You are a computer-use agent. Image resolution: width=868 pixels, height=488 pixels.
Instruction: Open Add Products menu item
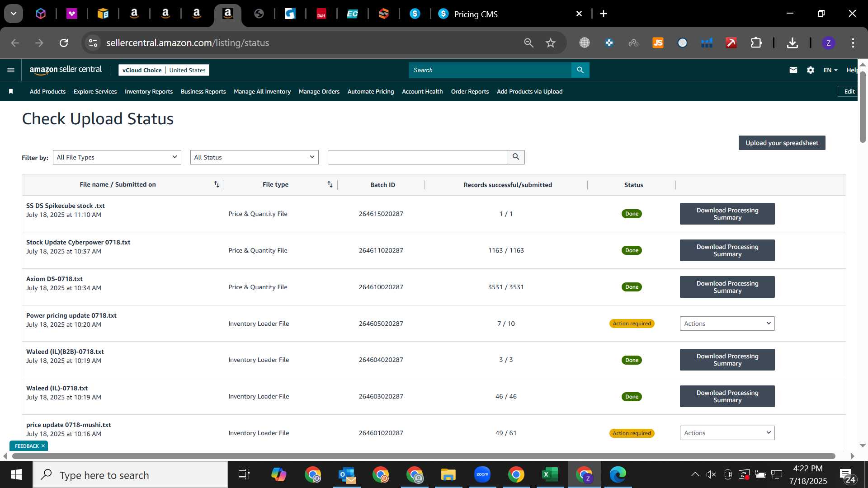click(x=47, y=91)
